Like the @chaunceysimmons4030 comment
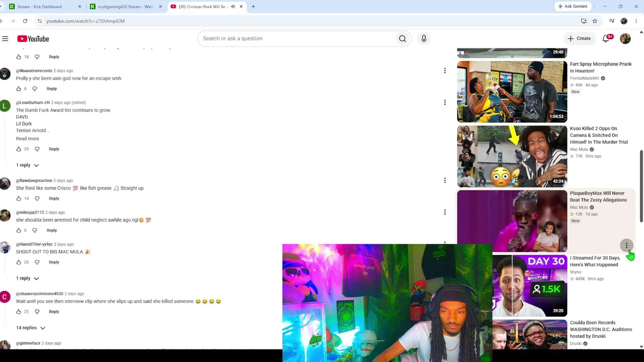The height and width of the screenshot is (362, 644). pos(19,312)
